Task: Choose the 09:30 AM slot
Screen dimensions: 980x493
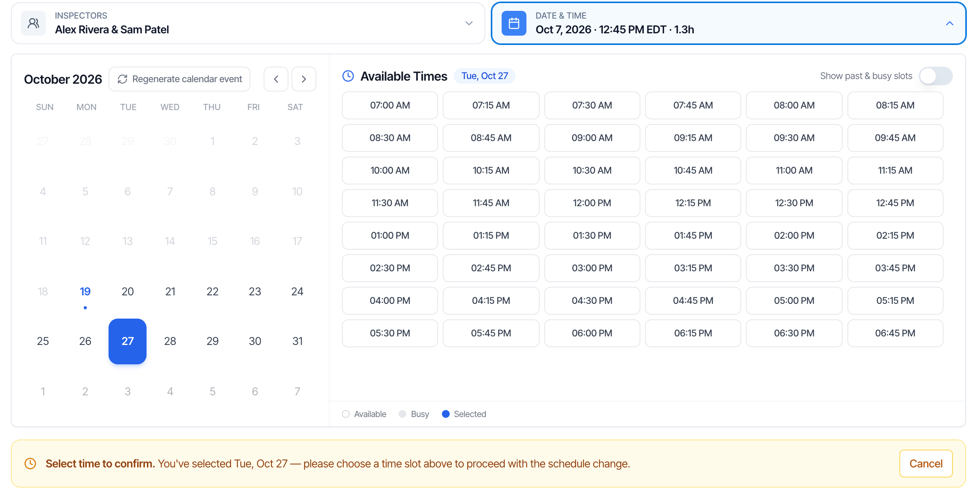Action: 794,138
